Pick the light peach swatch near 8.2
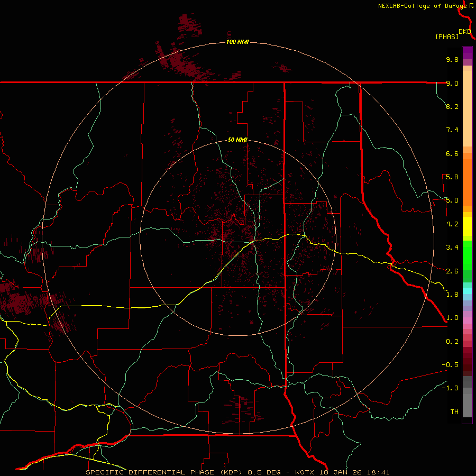 [x=467, y=108]
